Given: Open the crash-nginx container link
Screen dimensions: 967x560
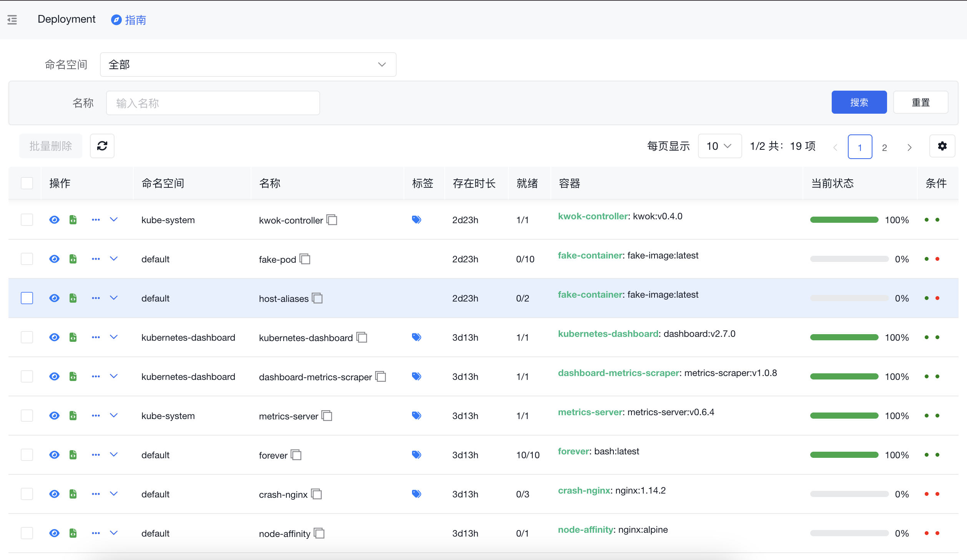Looking at the screenshot, I should (x=584, y=490).
